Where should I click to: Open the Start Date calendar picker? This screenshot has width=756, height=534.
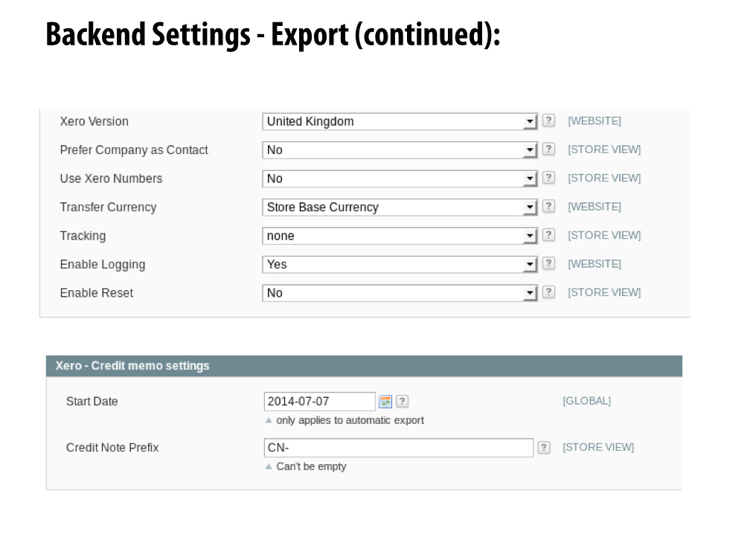click(385, 402)
